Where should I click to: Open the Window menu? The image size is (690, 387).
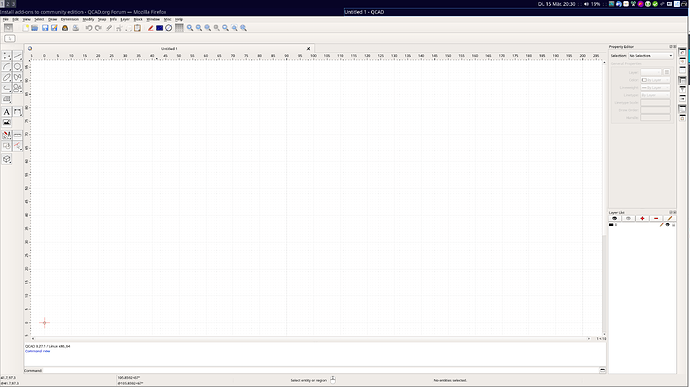[x=153, y=19]
